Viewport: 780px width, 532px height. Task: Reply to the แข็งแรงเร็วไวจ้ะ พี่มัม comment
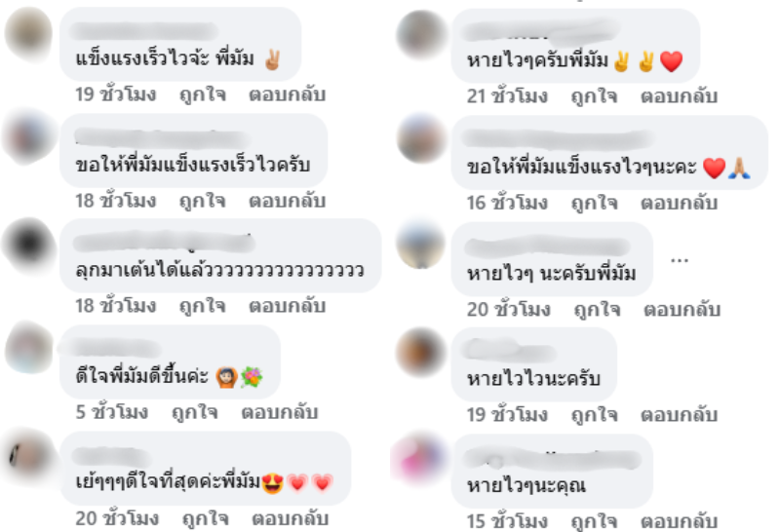pos(287,94)
